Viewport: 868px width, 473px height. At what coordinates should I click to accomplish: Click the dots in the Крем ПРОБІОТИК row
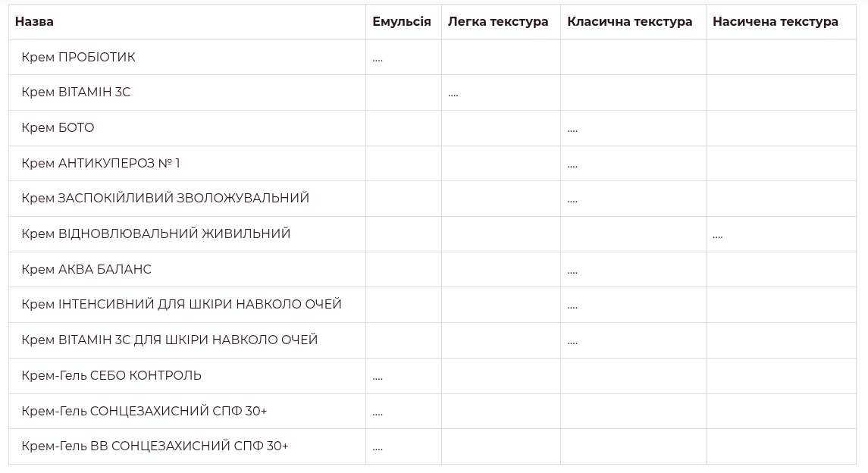tap(378, 59)
